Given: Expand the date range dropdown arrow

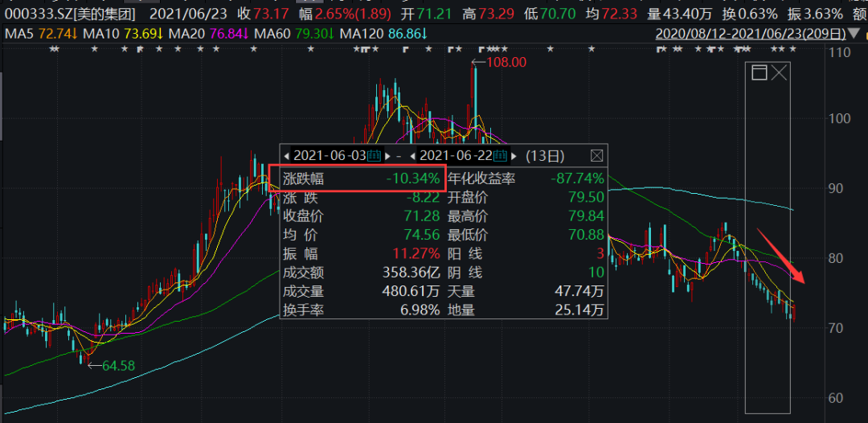Looking at the screenshot, I should (854, 34).
